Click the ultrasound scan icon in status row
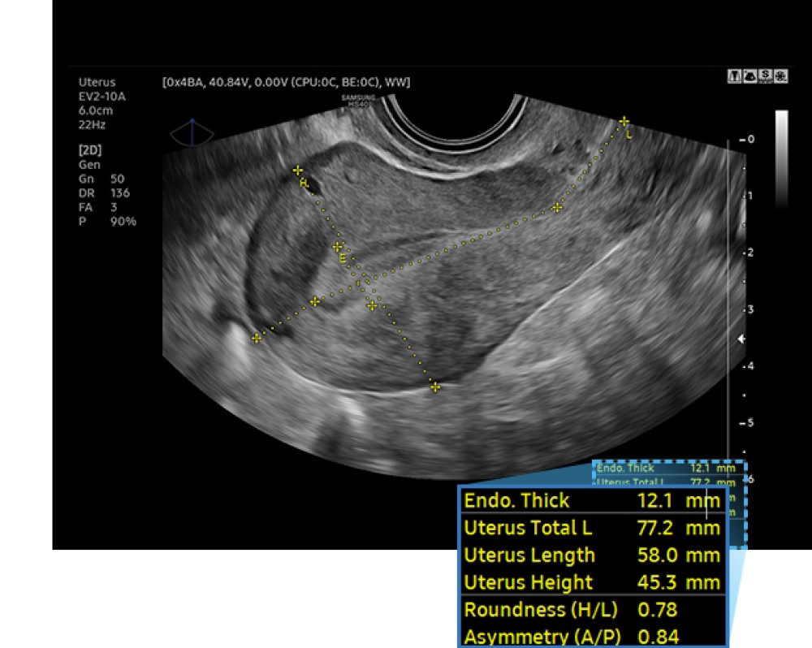 [749, 76]
